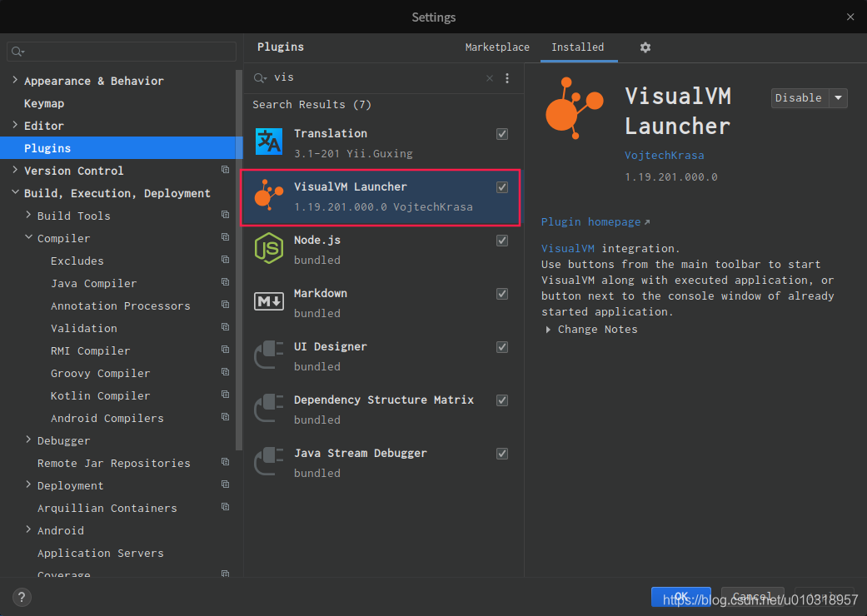Collapse Build, Execution, Deployment section
867x616 pixels.
tap(15, 193)
